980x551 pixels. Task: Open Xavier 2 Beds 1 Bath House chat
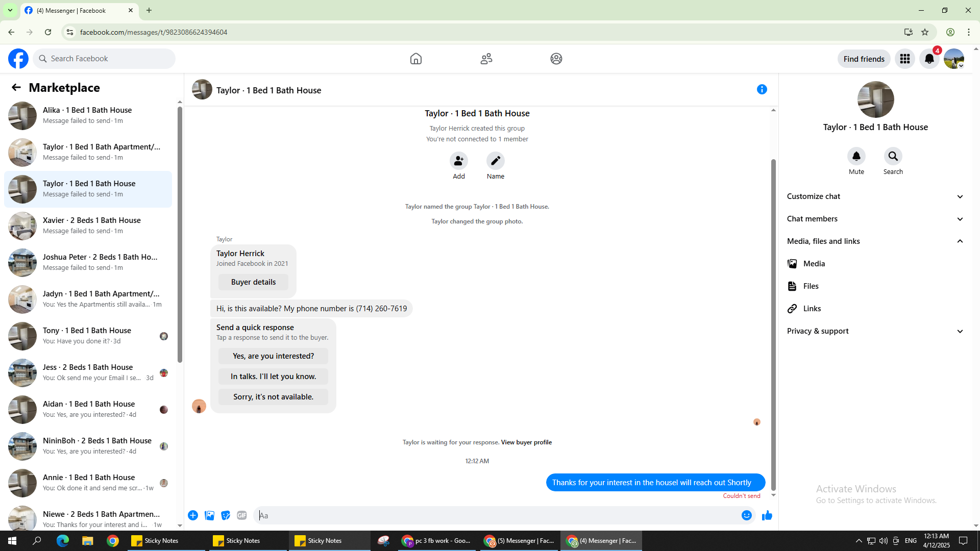tap(88, 226)
